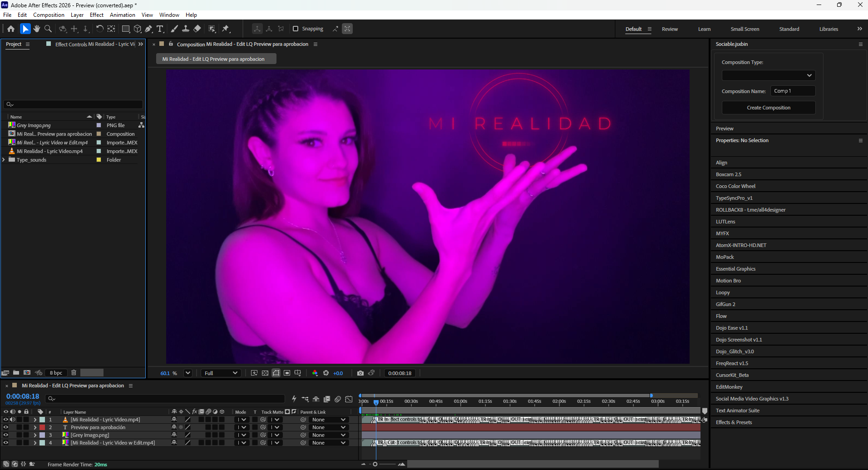Open grid and guide options icon

298,373
